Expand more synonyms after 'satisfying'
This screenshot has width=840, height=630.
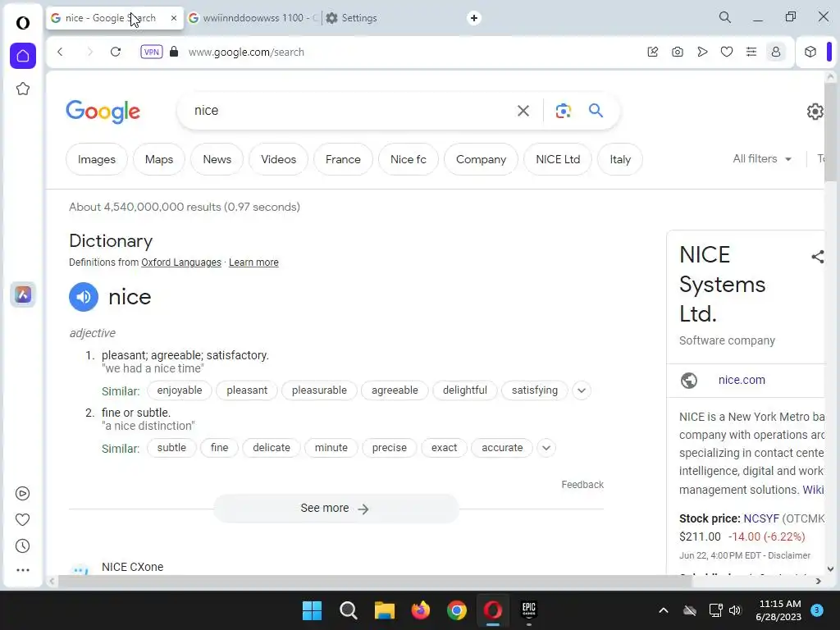(582, 390)
